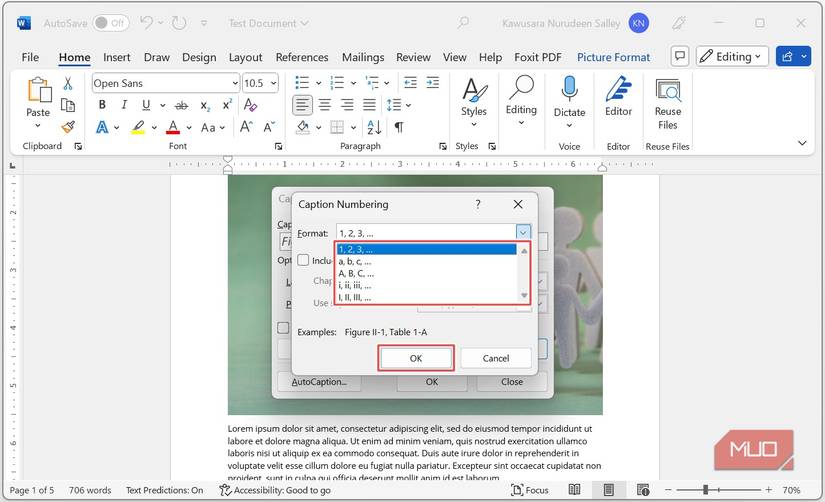The height and width of the screenshot is (502, 825).
Task: Open the Editor tool
Action: (618, 97)
